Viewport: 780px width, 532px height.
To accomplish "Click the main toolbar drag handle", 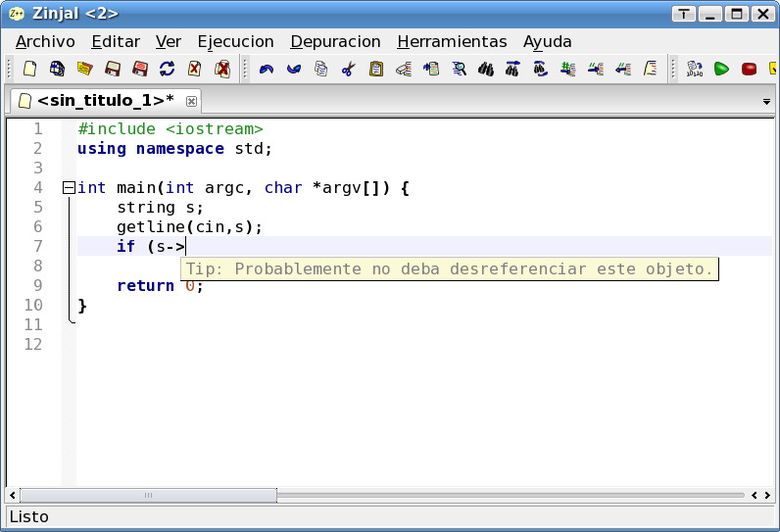I will pos(9,69).
